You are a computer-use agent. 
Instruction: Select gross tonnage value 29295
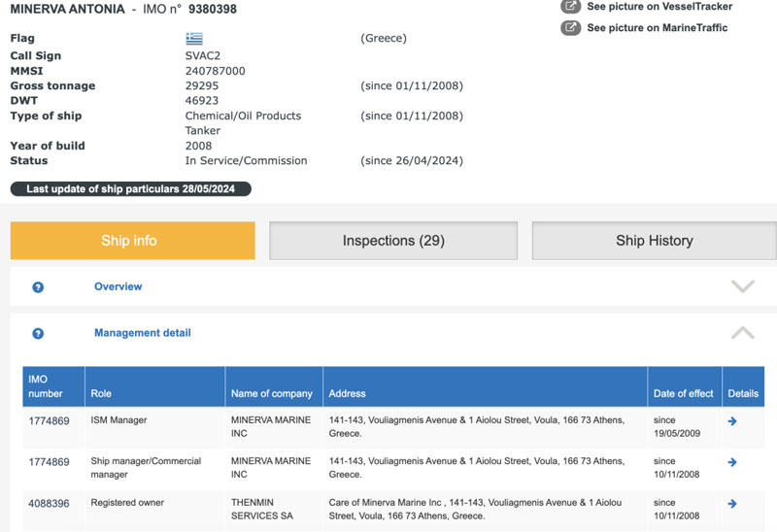coord(202,85)
